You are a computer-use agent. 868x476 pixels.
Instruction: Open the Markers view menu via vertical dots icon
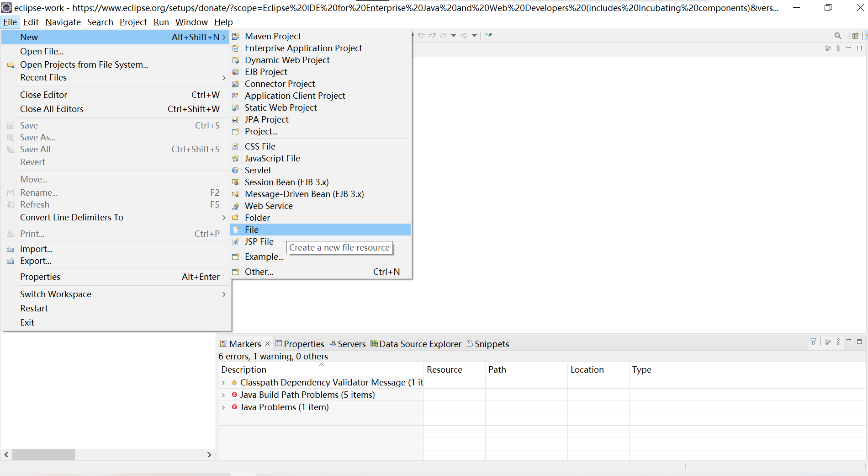click(838, 342)
